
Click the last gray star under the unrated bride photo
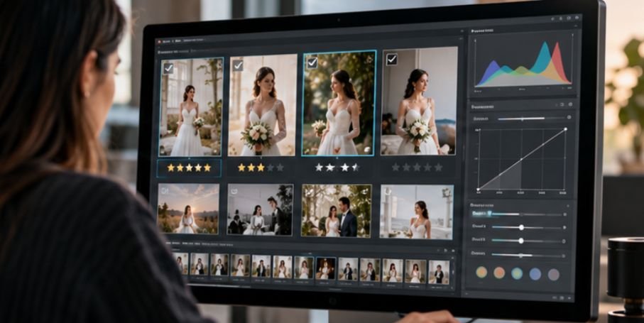click(438, 167)
